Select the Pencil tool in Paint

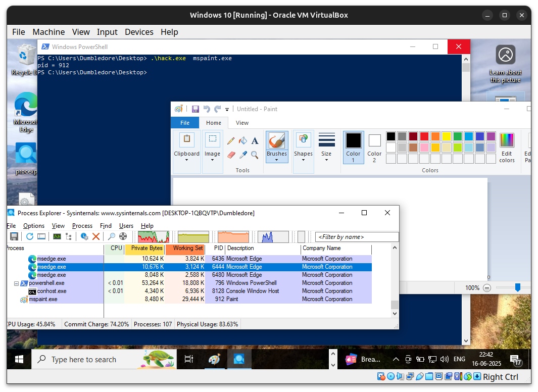click(231, 140)
